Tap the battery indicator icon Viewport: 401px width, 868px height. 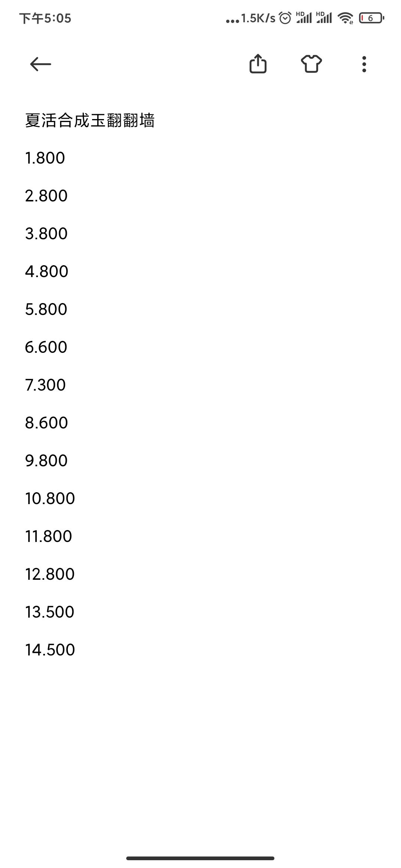tap(371, 18)
